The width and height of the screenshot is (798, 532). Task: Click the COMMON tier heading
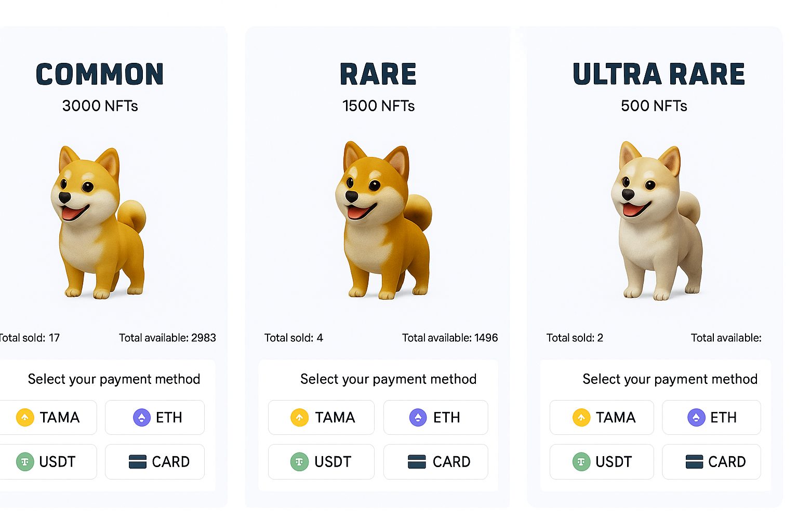(100, 74)
